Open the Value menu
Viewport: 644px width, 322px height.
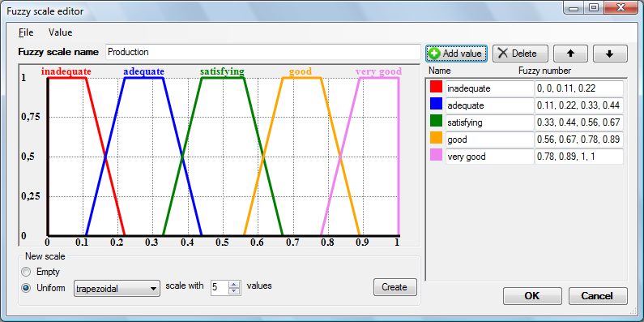click(61, 32)
